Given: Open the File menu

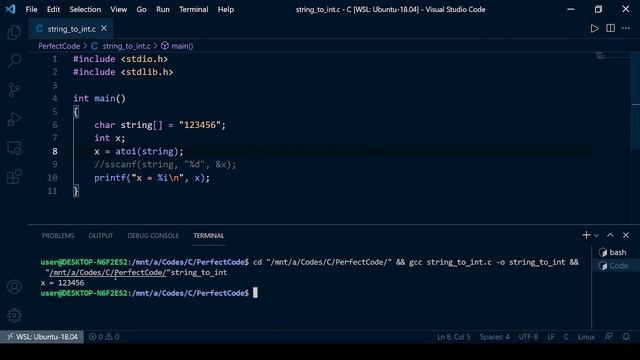Looking at the screenshot, I should pos(31,9).
